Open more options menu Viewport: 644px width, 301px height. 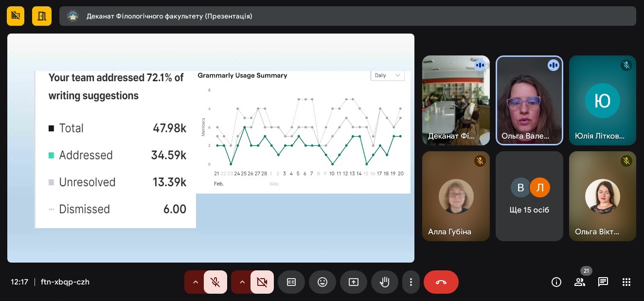point(411,282)
